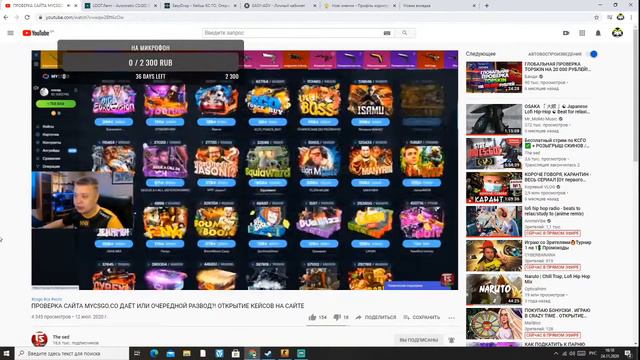Reload the page with the refresh icon
The height and width of the screenshot is (360, 640).
(27, 18)
